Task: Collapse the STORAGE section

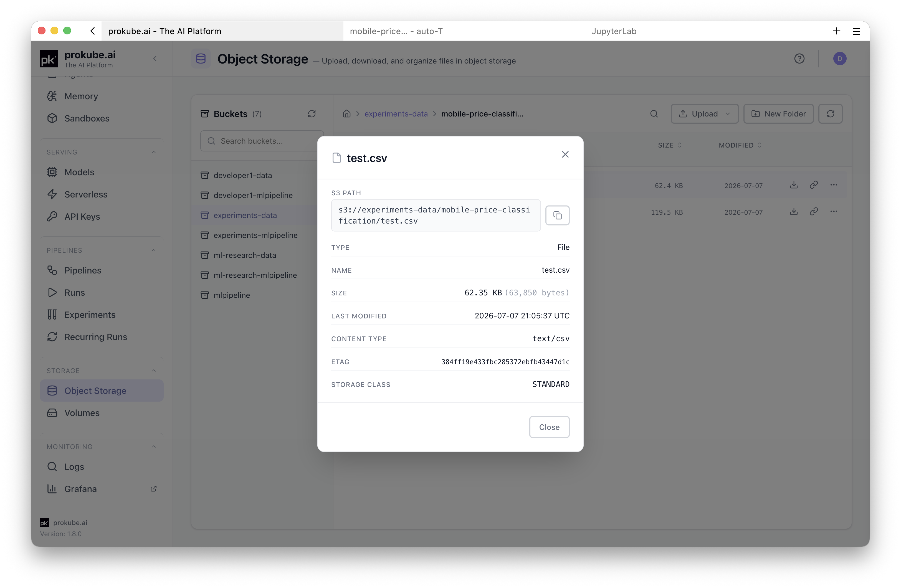Action: [154, 371]
